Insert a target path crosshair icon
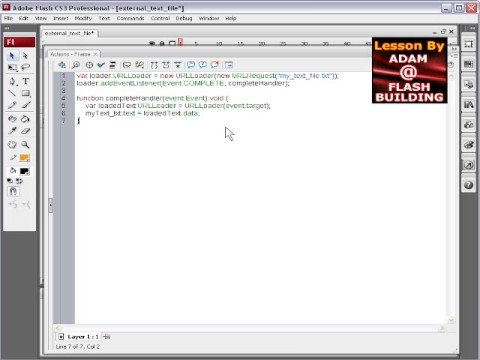Screen dimensions: 480x360 click(89, 65)
